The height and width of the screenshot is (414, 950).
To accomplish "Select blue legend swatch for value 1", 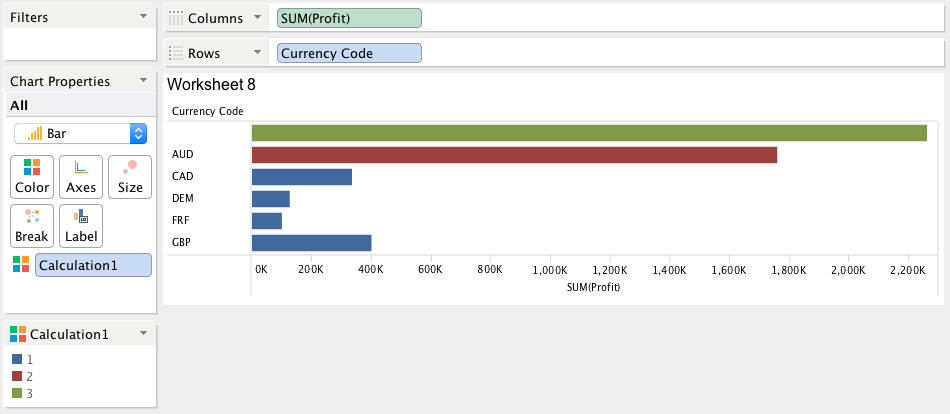I will point(17,359).
